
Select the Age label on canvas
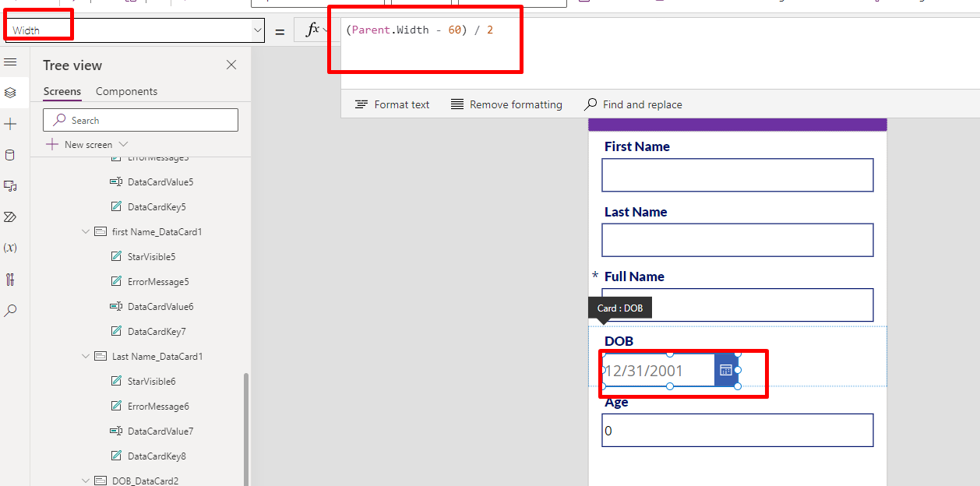click(x=616, y=403)
